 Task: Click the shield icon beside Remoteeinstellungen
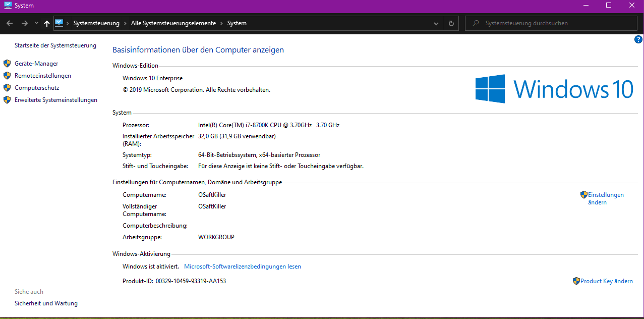coord(7,76)
